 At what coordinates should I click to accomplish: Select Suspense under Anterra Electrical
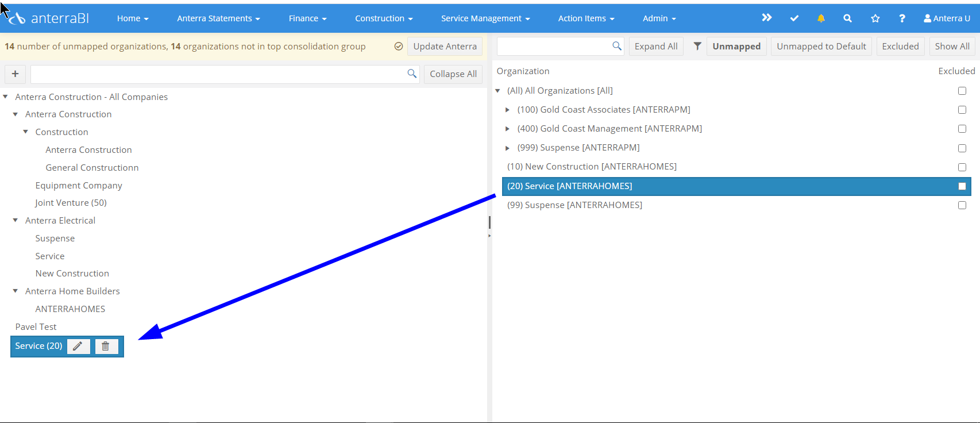55,238
